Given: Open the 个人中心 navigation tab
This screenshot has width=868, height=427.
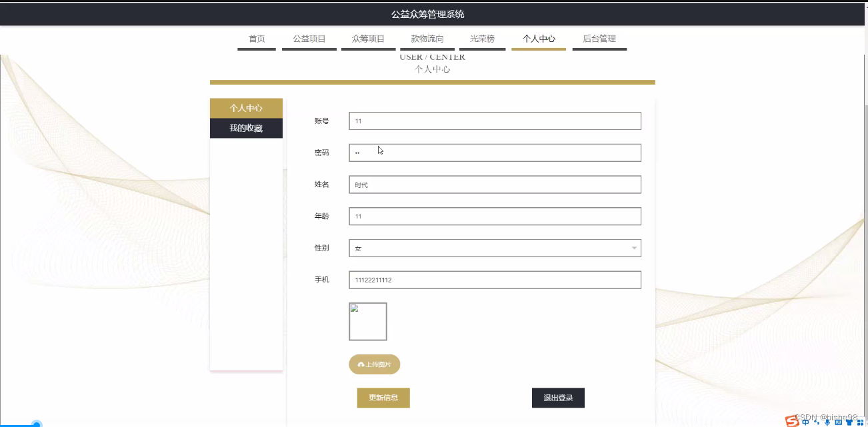Looking at the screenshot, I should pyautogui.click(x=539, y=39).
